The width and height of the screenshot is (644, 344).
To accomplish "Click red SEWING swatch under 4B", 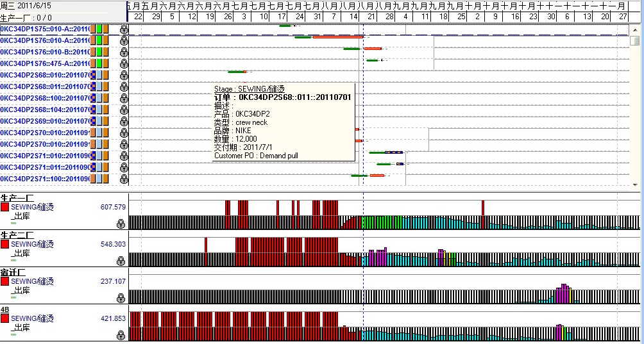I will [x=5, y=319].
